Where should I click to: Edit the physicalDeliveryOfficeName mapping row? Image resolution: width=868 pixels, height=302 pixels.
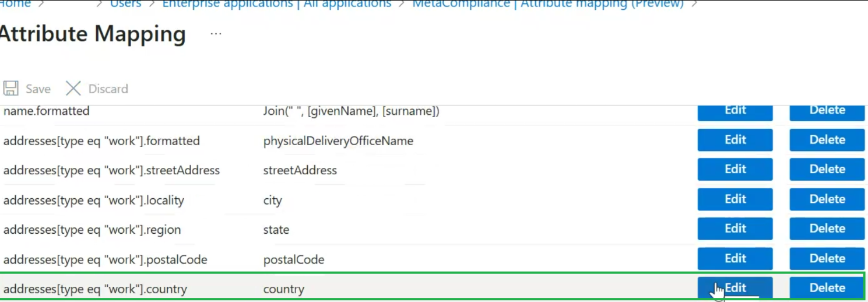pyautogui.click(x=735, y=140)
